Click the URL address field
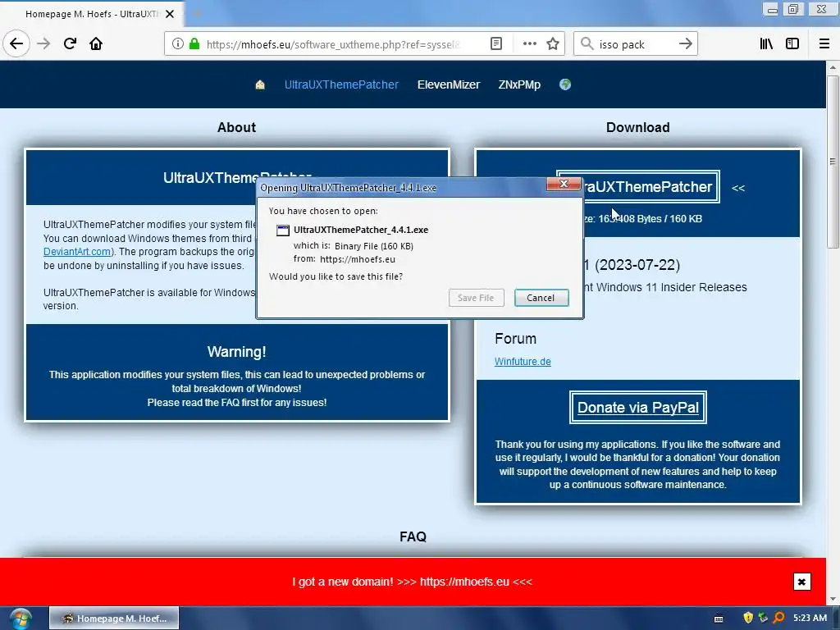The height and width of the screenshot is (630, 840). 332,44
